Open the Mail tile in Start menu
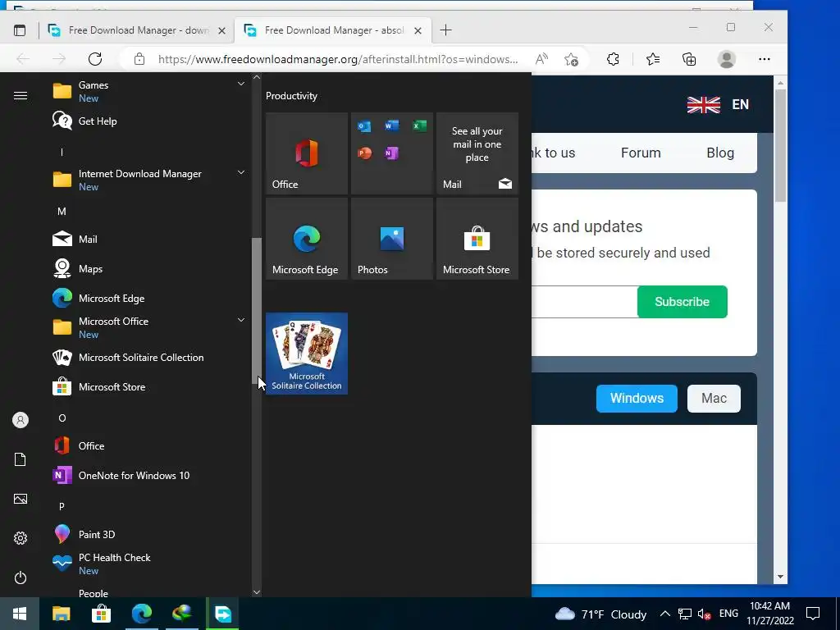840x630 pixels. pos(477,153)
